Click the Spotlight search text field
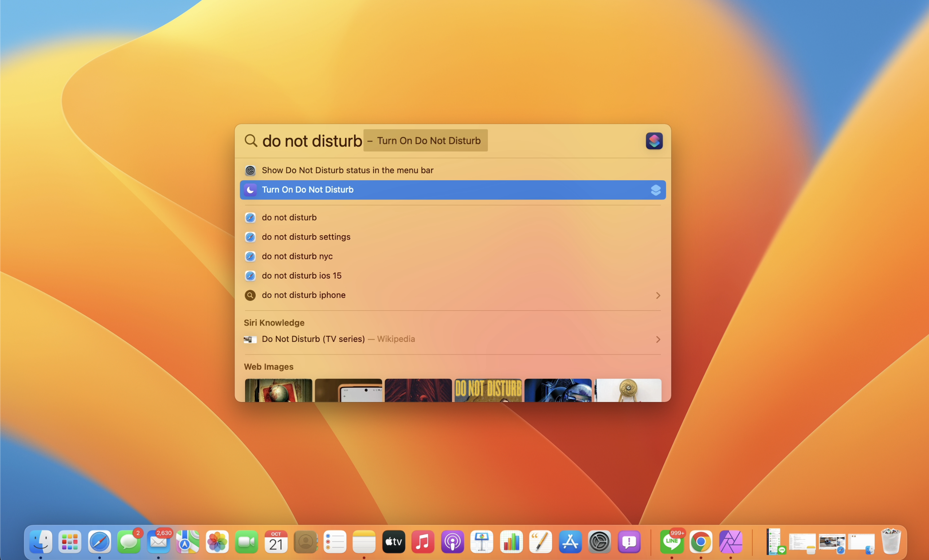This screenshot has height=560, width=929. point(312,141)
